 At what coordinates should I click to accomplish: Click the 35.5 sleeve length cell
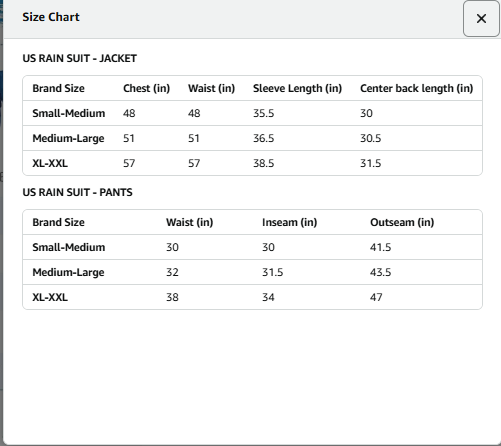click(x=263, y=113)
